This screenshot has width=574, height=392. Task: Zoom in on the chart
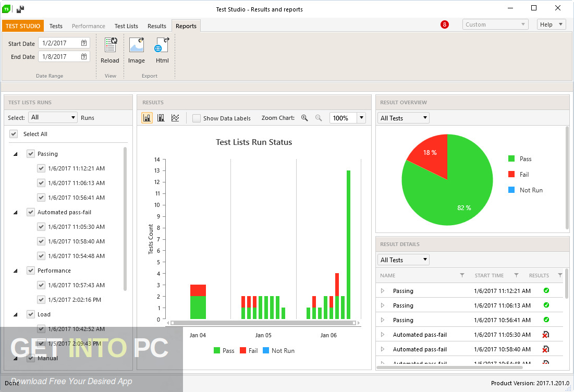[x=304, y=118]
